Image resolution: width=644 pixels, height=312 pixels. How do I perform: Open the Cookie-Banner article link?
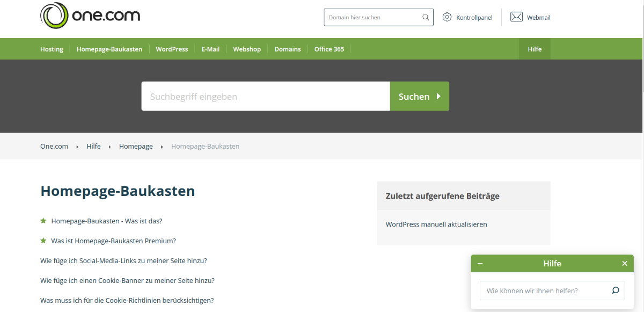(x=127, y=280)
